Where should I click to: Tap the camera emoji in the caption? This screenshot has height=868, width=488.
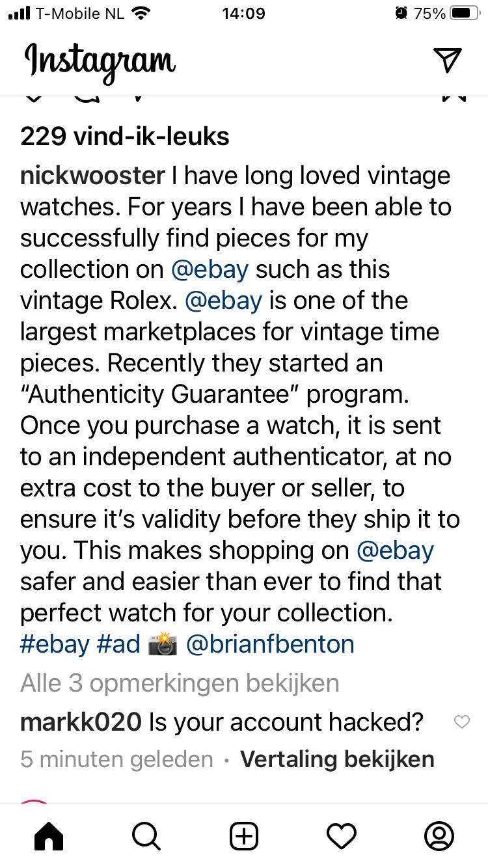tap(163, 644)
